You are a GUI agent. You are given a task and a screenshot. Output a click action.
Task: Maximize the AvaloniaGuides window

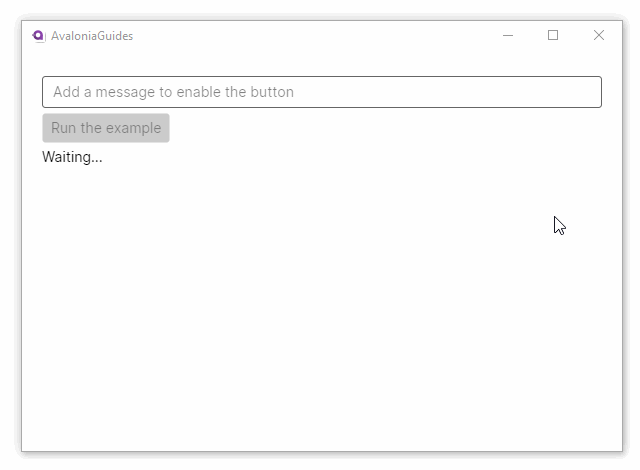(553, 36)
